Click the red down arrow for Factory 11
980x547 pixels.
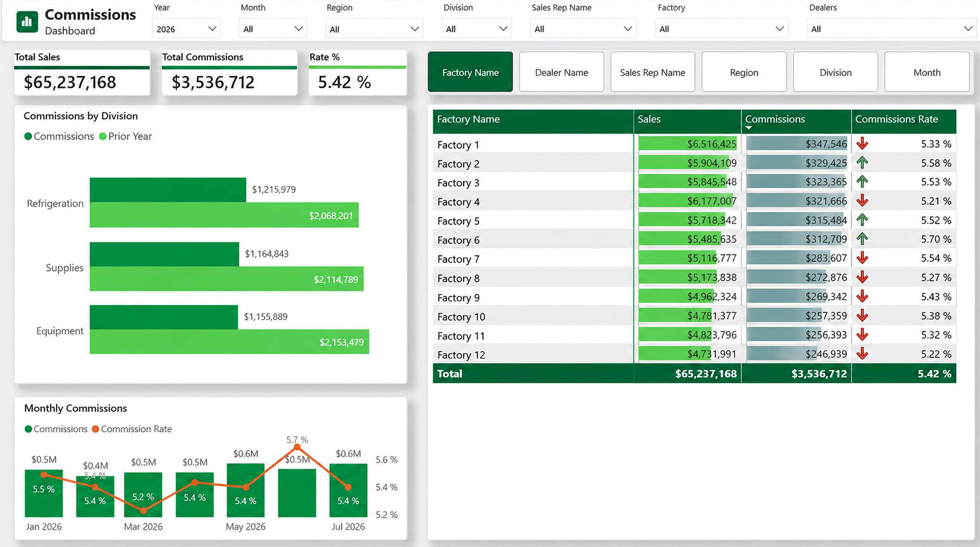(862, 335)
